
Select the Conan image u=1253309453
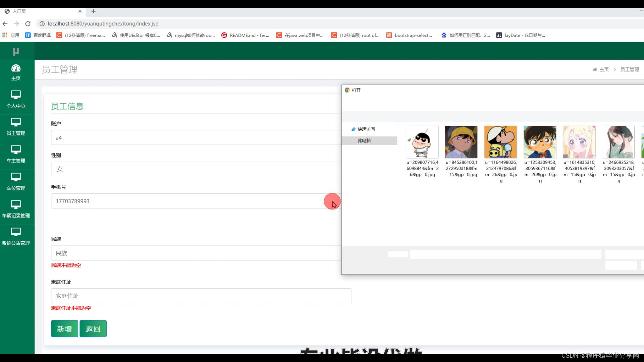540,155
